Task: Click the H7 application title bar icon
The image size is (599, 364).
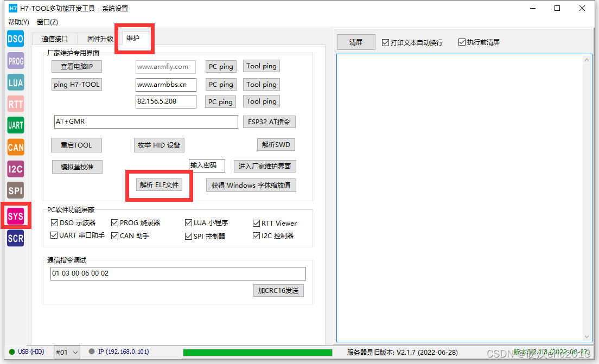Action: [13, 8]
